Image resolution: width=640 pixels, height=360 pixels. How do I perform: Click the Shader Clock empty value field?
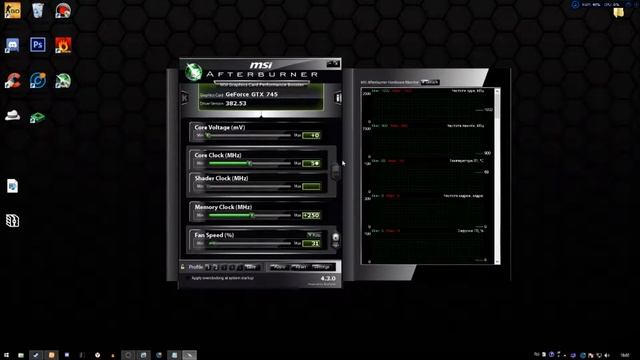(311, 186)
